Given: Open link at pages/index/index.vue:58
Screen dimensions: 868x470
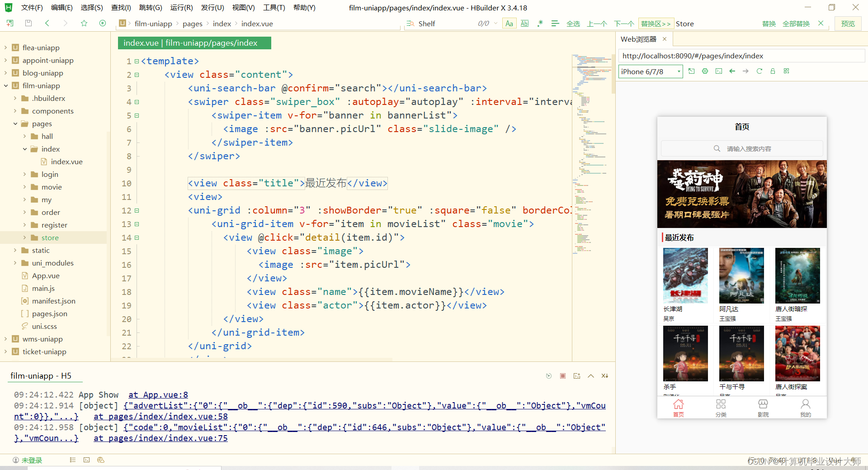Looking at the screenshot, I should pos(160,416).
